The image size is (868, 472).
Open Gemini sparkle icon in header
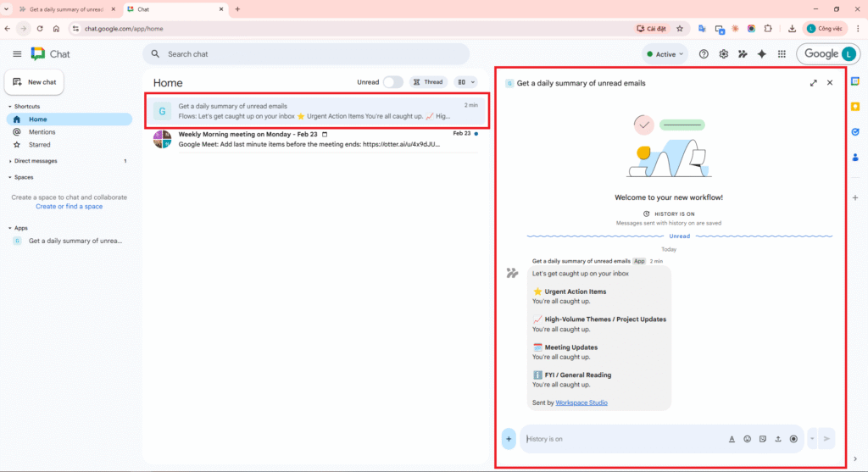point(761,54)
